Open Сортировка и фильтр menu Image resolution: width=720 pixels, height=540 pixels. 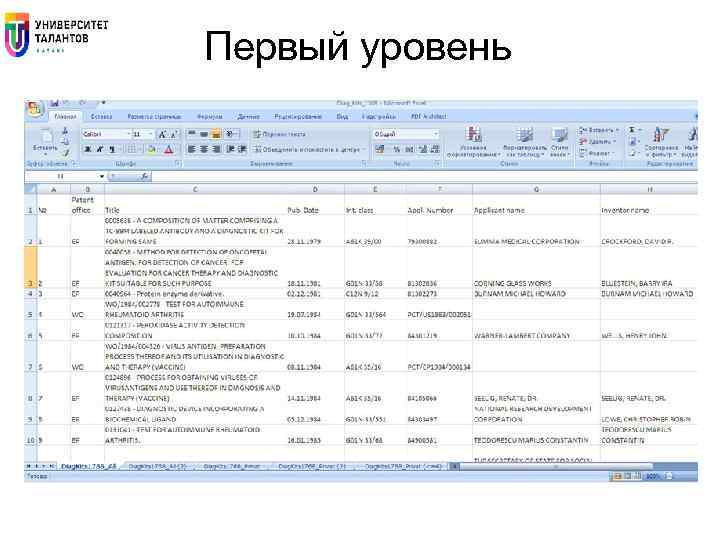pyautogui.click(x=661, y=142)
